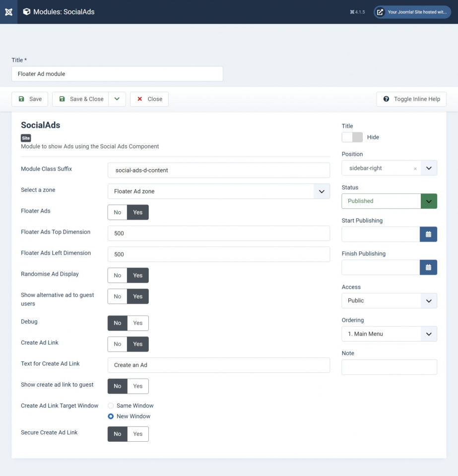Enable Debug by selecting Yes
This screenshot has width=458, height=476.
pos(138,323)
